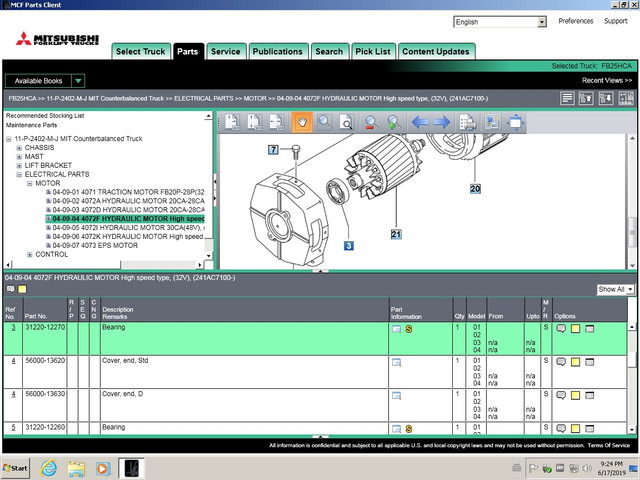
Task: Click yellow note swatch for 31220-12270
Action: click(x=576, y=329)
